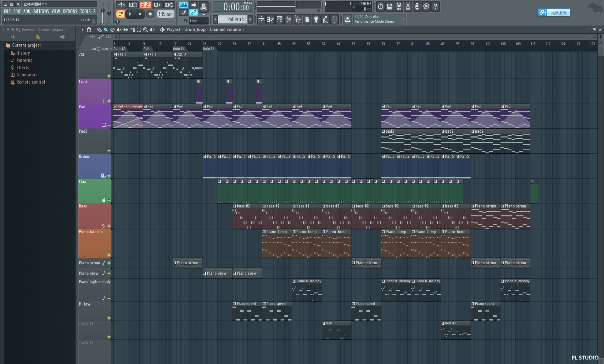Toggle the link/multilink controllers icon

pos(193,13)
